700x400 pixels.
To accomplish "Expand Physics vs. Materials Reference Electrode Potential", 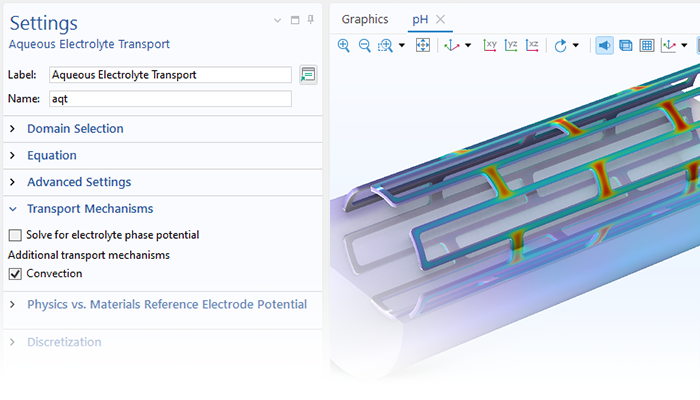I will coord(12,304).
